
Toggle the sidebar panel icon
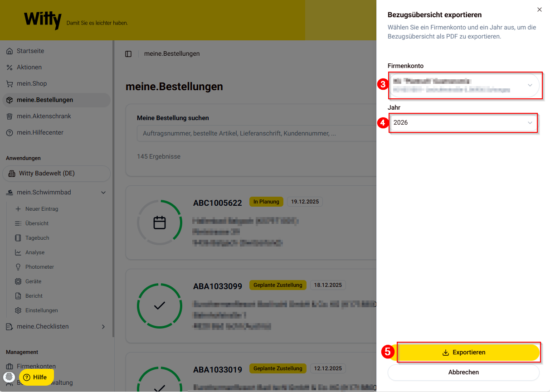128,54
